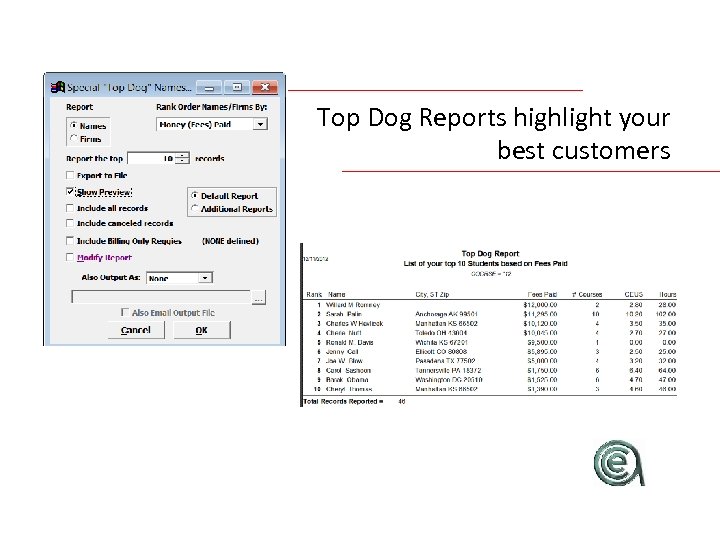Click the Fees Paid column header
Image resolution: width=720 pixels, height=540 pixels.
[x=542, y=294]
